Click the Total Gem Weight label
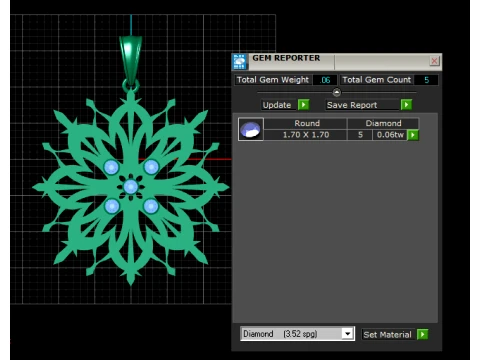Viewport: 480px width, 360px height. (273, 80)
